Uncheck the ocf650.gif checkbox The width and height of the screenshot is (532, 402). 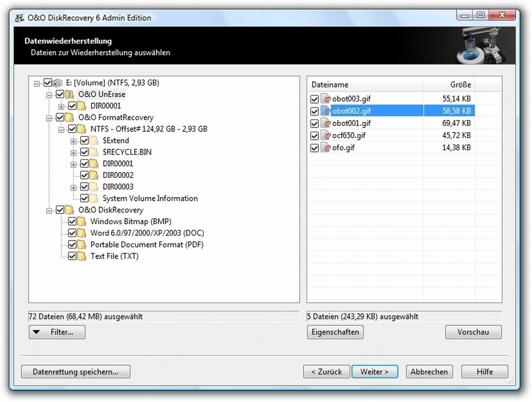click(x=315, y=135)
